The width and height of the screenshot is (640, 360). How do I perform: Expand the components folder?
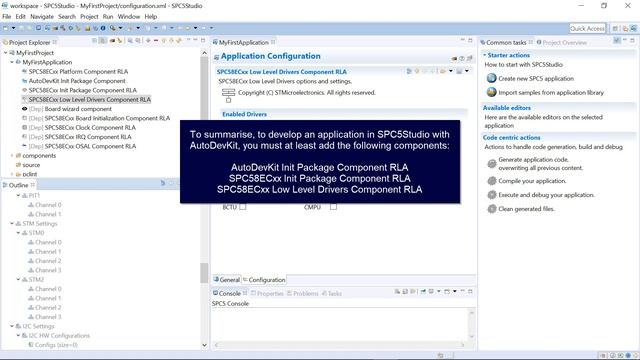(x=12, y=156)
